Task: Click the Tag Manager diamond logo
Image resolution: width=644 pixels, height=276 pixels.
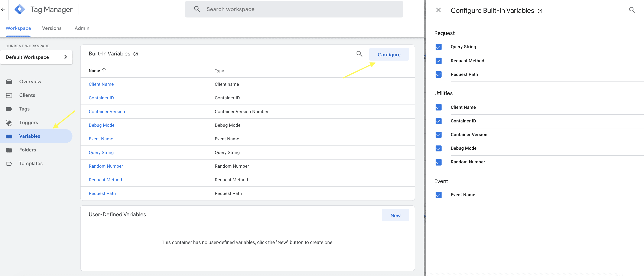Action: [x=20, y=9]
